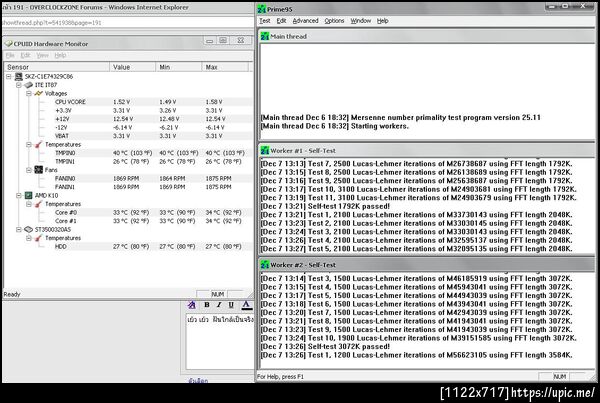This screenshot has height=403, width=600.
Task: Click the thermometer icon beside ITE IT87 Temperatures
Action: point(39,144)
